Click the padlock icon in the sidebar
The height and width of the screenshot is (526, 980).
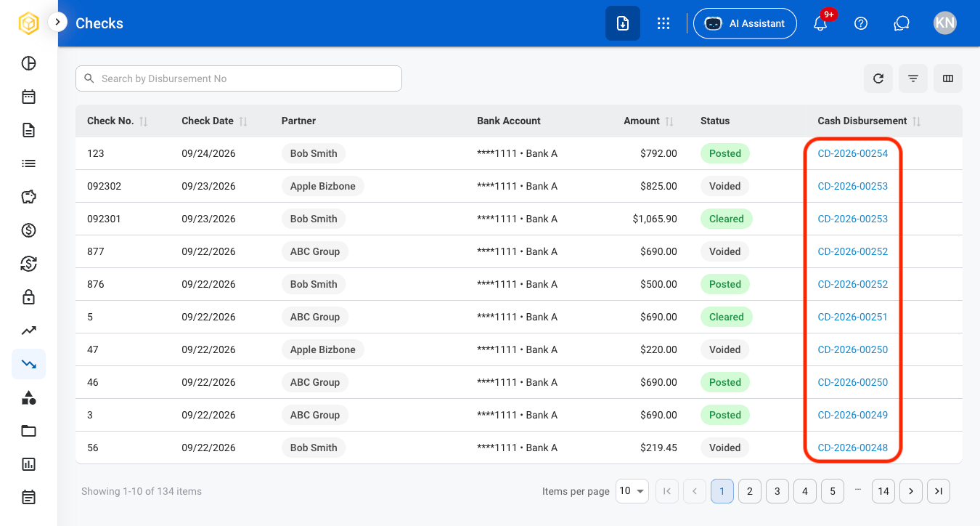coord(28,297)
